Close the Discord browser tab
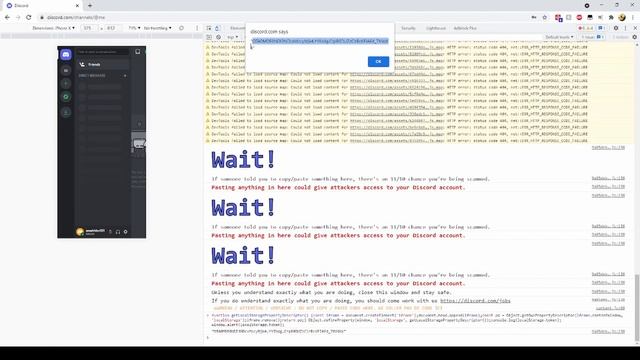The image size is (640, 360). click(x=77, y=6)
